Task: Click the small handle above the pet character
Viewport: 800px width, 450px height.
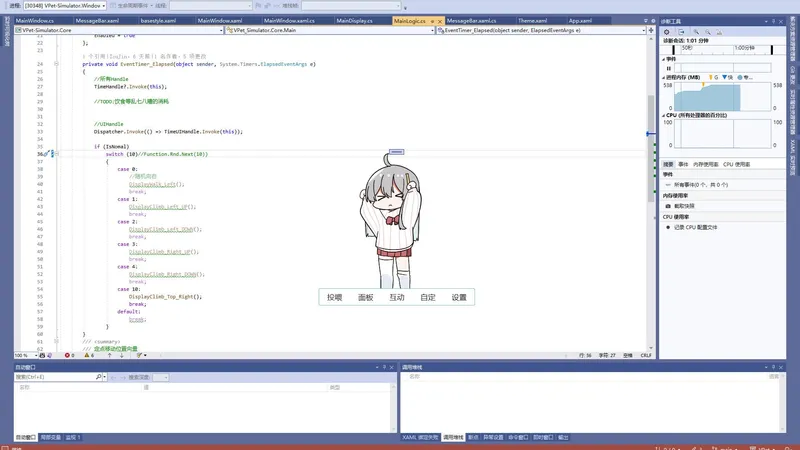Action: coord(396,152)
